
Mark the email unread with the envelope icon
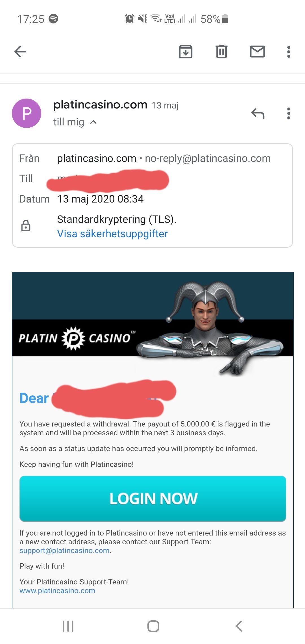tap(257, 52)
